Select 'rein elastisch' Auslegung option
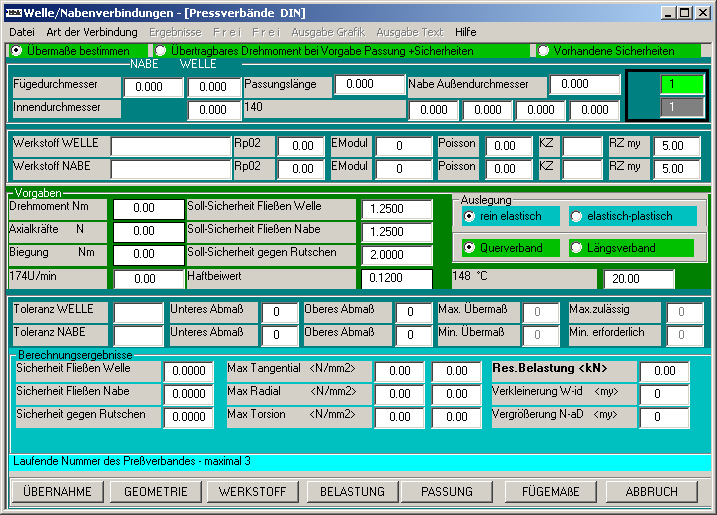Viewport: 717px width, 515px height. tap(470, 216)
